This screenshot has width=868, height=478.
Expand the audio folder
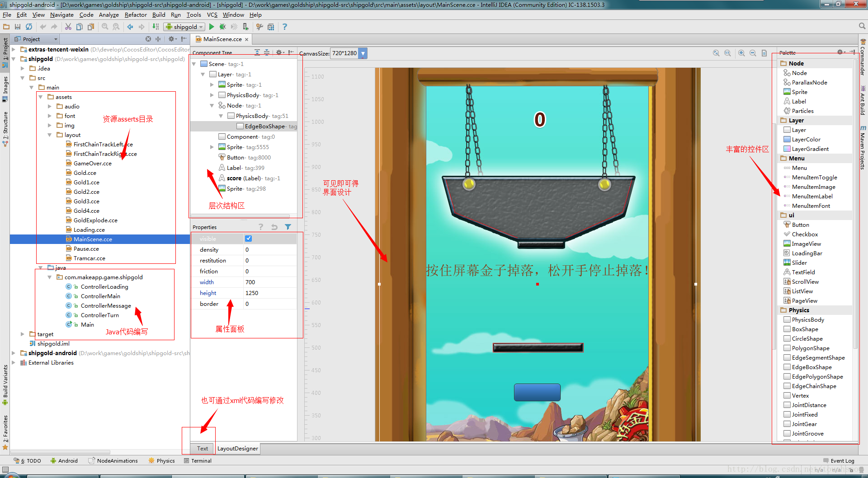[x=50, y=106]
